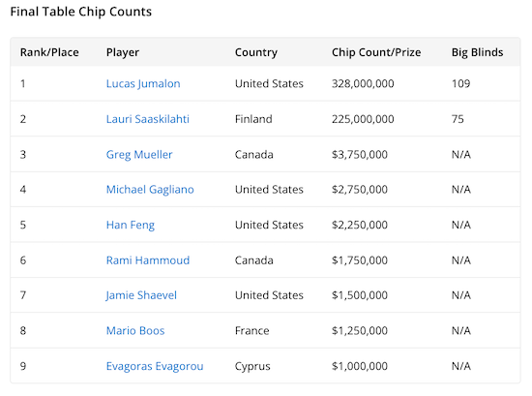Image resolution: width=532 pixels, height=396 pixels.
Task: Click the Cyprus country cell
Action: pos(252,367)
